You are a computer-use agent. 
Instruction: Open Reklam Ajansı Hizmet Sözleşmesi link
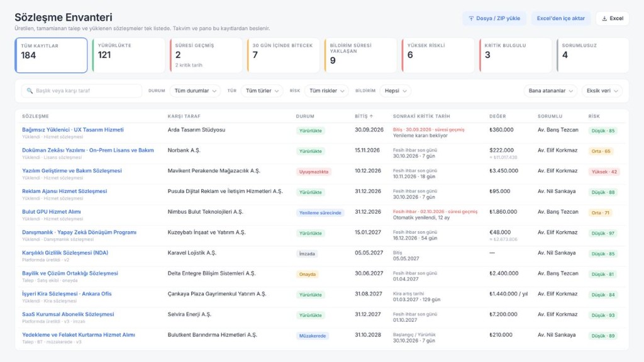(x=65, y=191)
